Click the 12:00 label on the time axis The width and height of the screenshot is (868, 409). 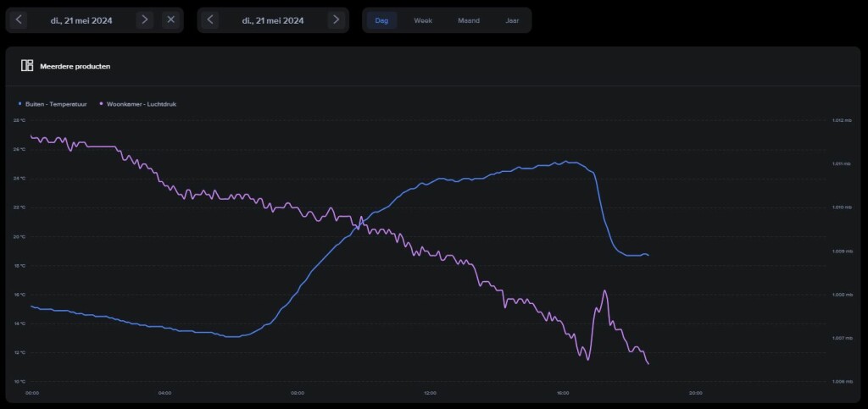431,393
